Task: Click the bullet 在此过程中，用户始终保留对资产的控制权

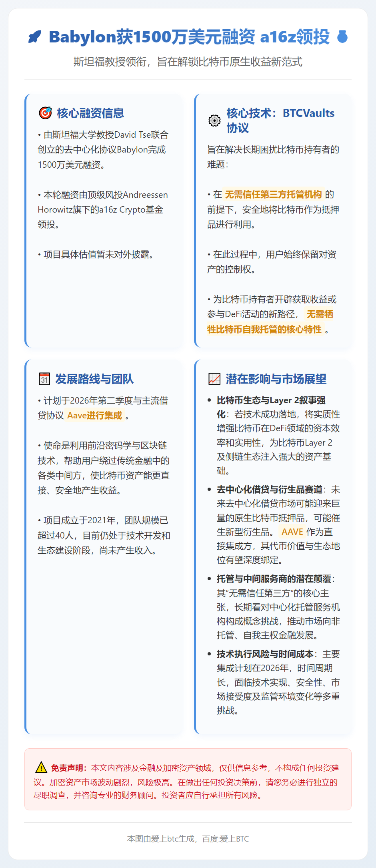Action: (x=272, y=262)
